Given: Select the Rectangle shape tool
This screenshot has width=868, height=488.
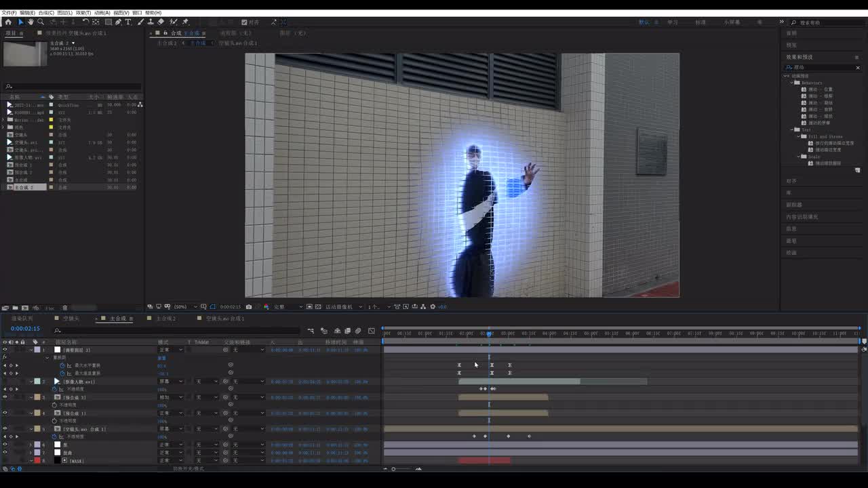Looking at the screenshot, I should 108,22.
